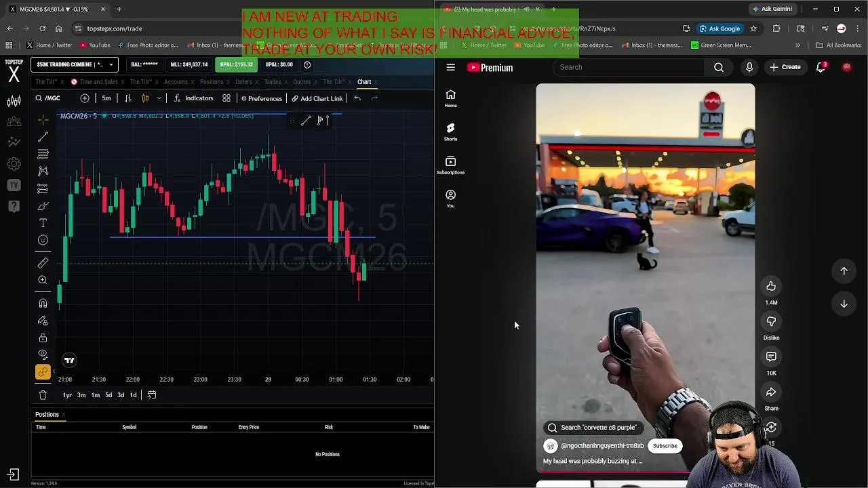Select the ruler measure tool
The height and width of the screenshot is (488, 868).
pyautogui.click(x=43, y=262)
